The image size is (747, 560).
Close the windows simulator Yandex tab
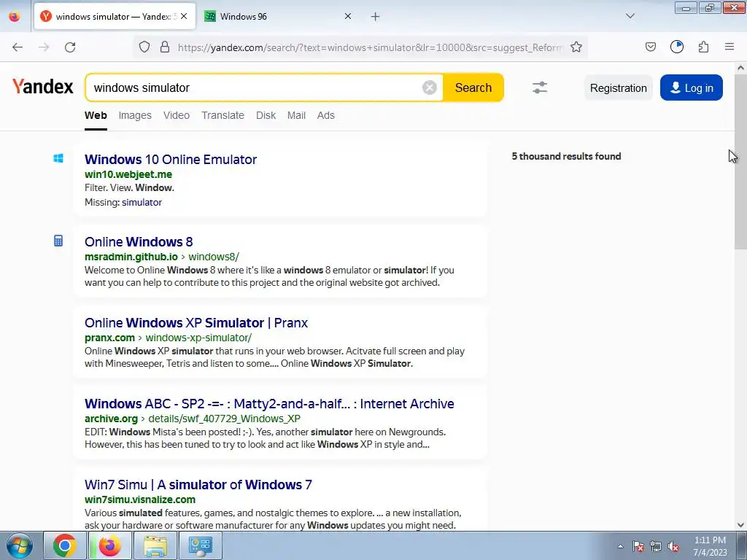184,17
